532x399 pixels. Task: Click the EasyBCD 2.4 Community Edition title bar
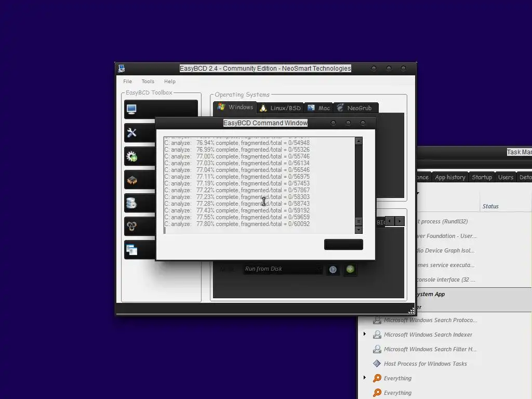265,69
